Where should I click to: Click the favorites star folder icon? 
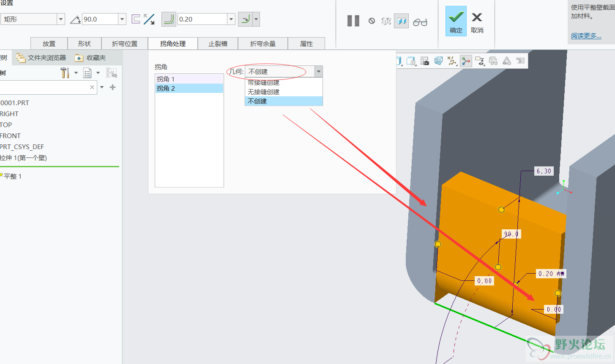[x=79, y=58]
